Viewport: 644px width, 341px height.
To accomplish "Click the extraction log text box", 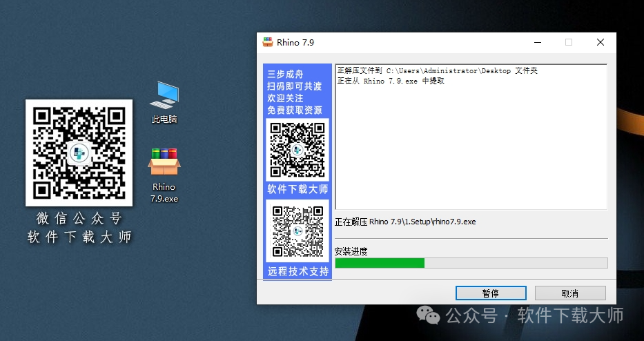I will [x=471, y=137].
